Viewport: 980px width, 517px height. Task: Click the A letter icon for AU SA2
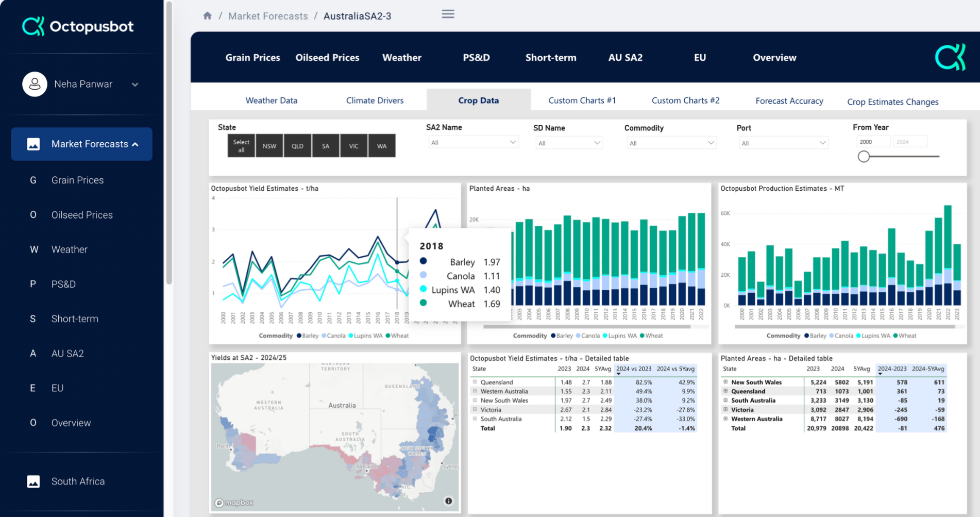(x=33, y=354)
